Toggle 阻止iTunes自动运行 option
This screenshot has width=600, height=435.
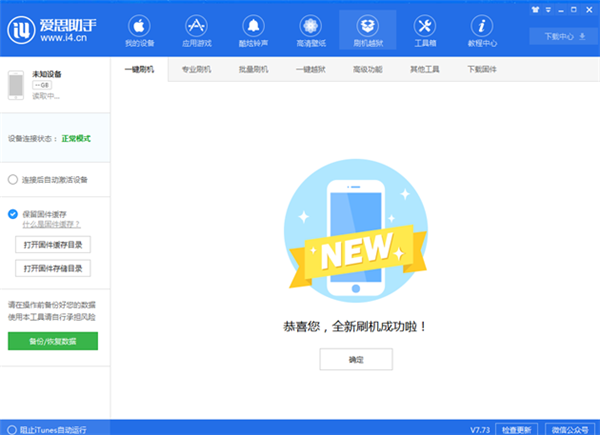tap(12, 429)
